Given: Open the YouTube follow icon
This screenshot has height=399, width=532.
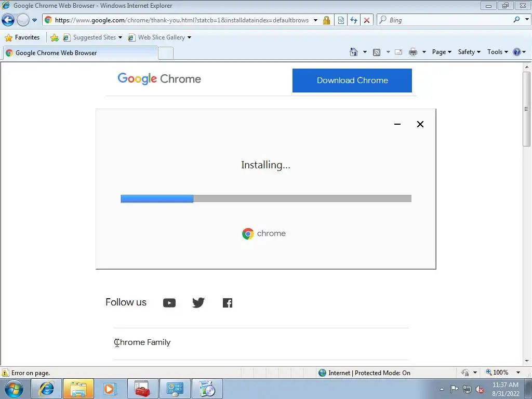Looking at the screenshot, I should click(169, 303).
